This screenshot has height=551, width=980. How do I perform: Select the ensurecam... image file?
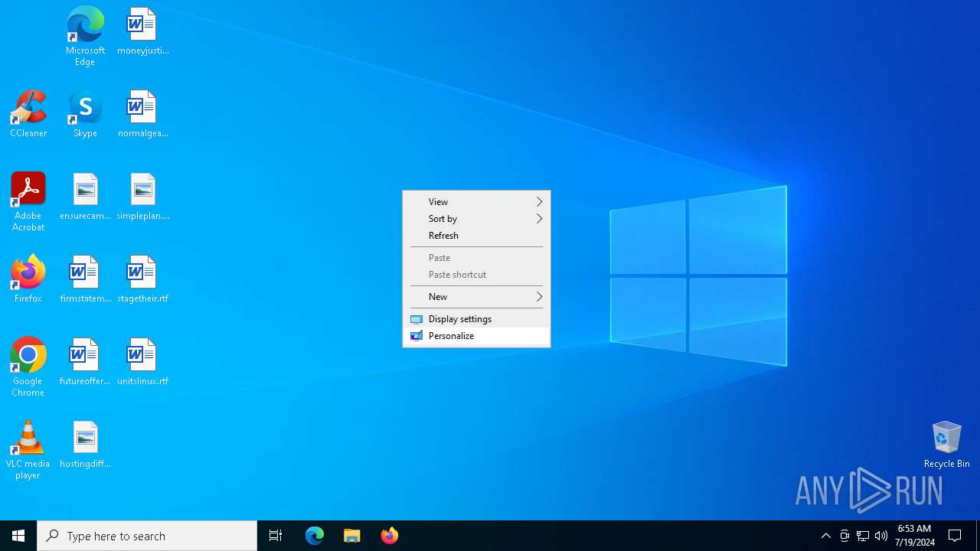click(85, 196)
